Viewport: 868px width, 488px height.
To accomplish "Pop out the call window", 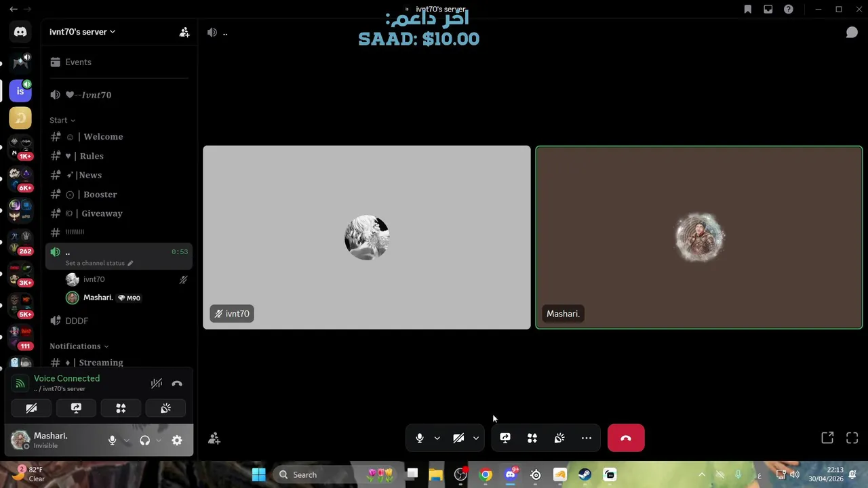I will 827,439.
